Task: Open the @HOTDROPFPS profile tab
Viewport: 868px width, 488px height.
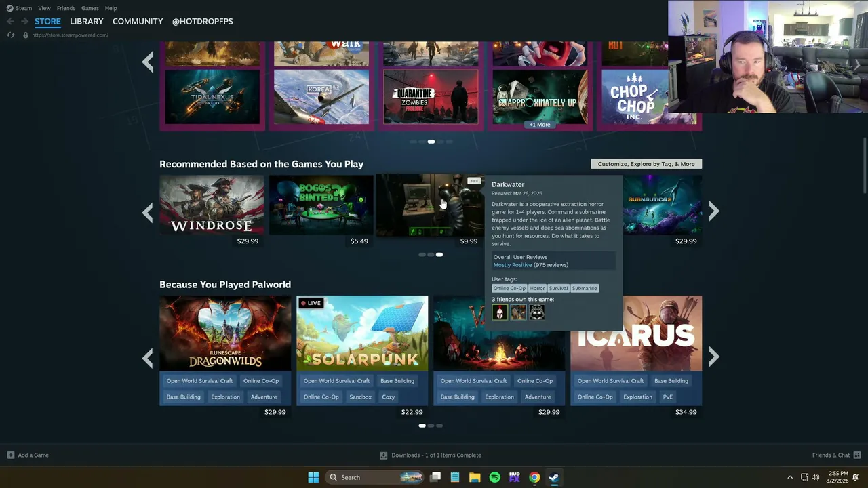Action: point(202,22)
